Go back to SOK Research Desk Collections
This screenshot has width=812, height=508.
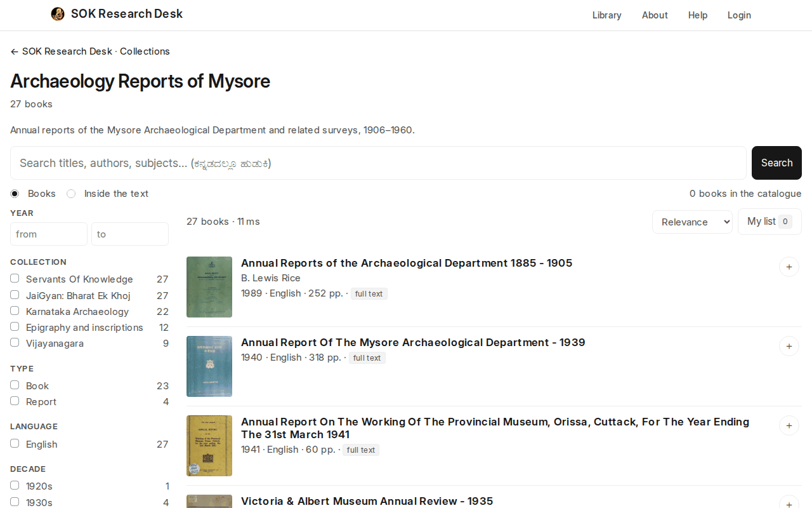pos(90,51)
